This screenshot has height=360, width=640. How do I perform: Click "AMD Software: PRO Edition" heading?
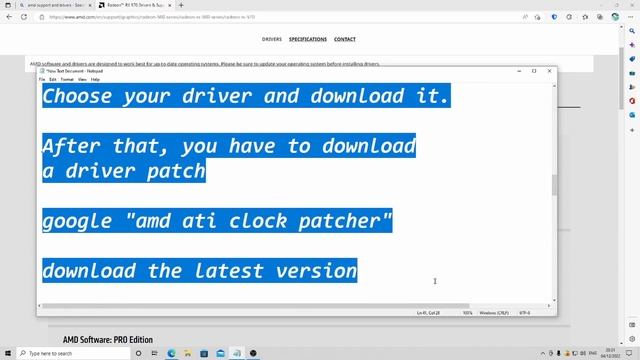[108, 340]
